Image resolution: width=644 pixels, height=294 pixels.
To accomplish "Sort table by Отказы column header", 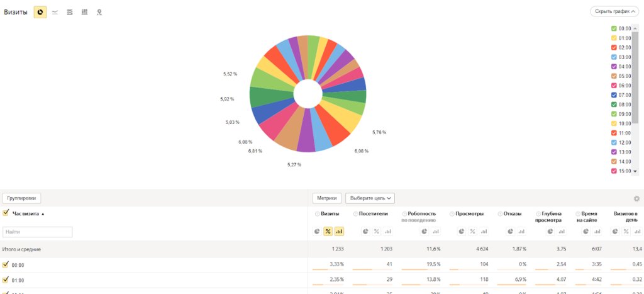I will tap(512, 213).
